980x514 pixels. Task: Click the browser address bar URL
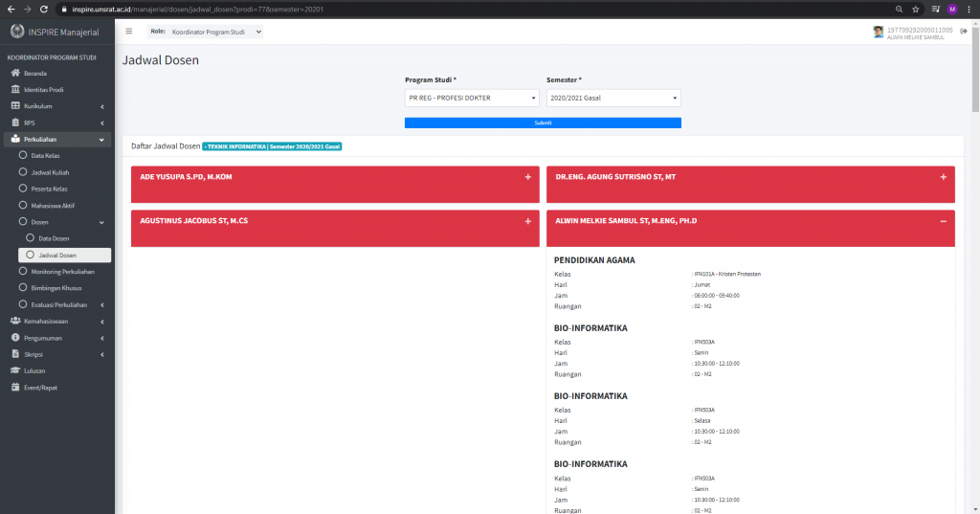click(x=197, y=10)
